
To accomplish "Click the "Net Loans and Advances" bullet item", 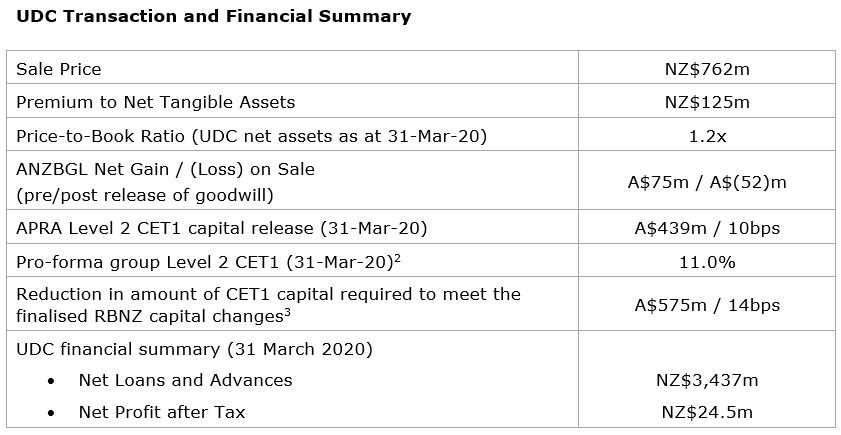I will point(185,379).
